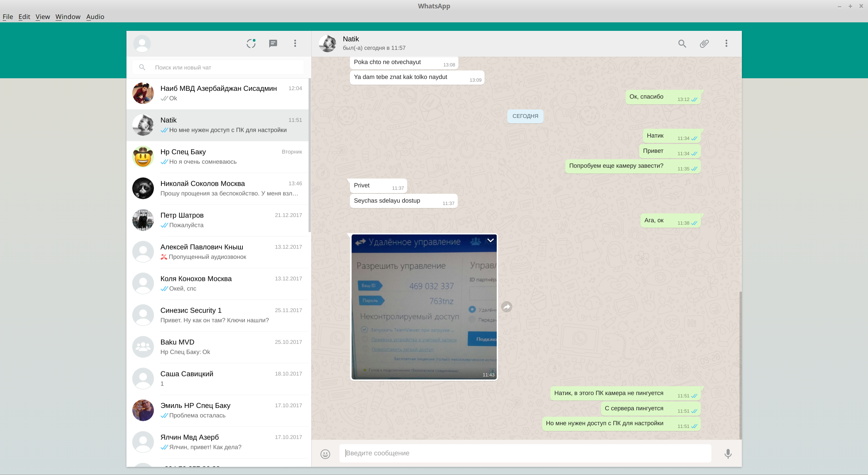Click own profile avatar in sidebar header

pos(142,43)
